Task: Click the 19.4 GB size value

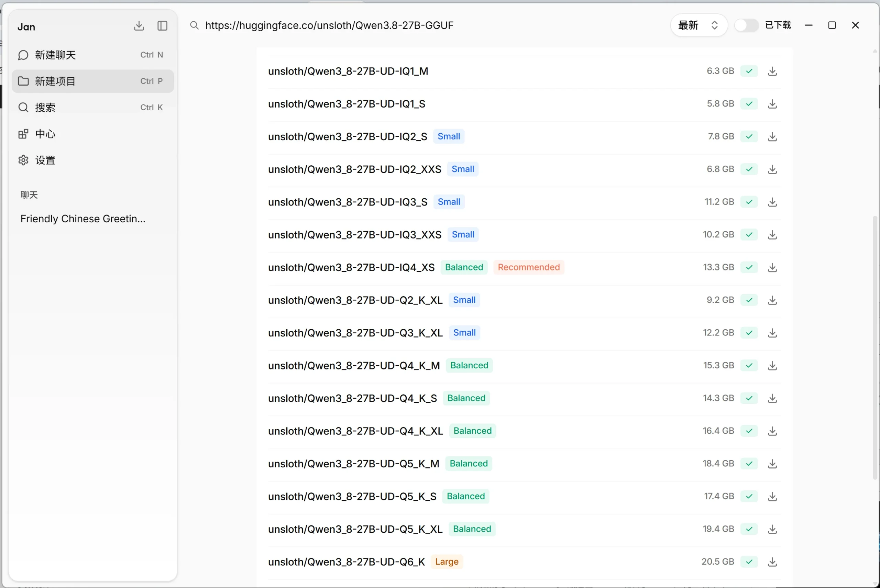Action: click(718, 529)
